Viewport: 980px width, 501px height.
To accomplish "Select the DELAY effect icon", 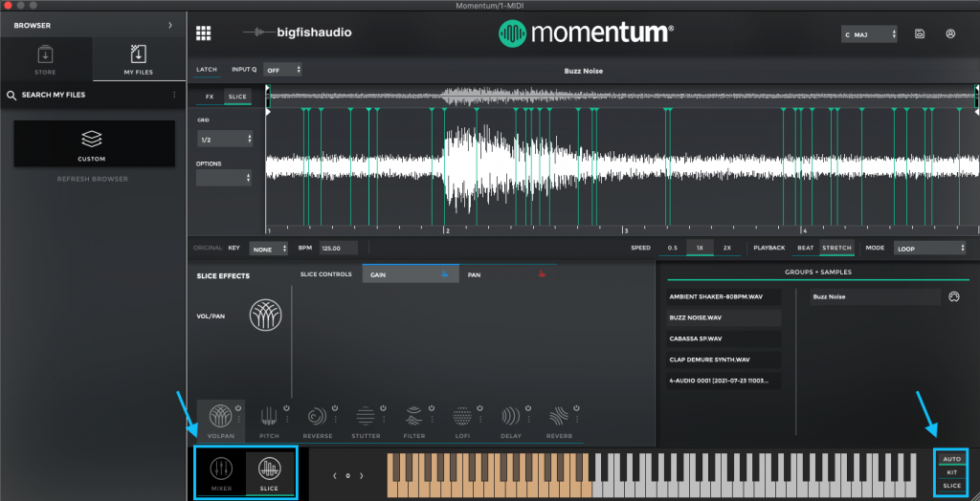I will coord(510,415).
